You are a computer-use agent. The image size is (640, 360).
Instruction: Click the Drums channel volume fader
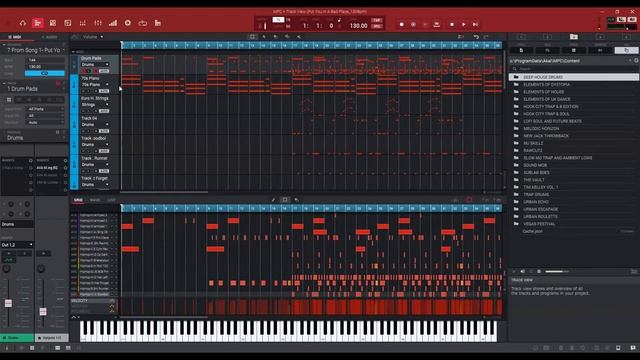[8, 303]
